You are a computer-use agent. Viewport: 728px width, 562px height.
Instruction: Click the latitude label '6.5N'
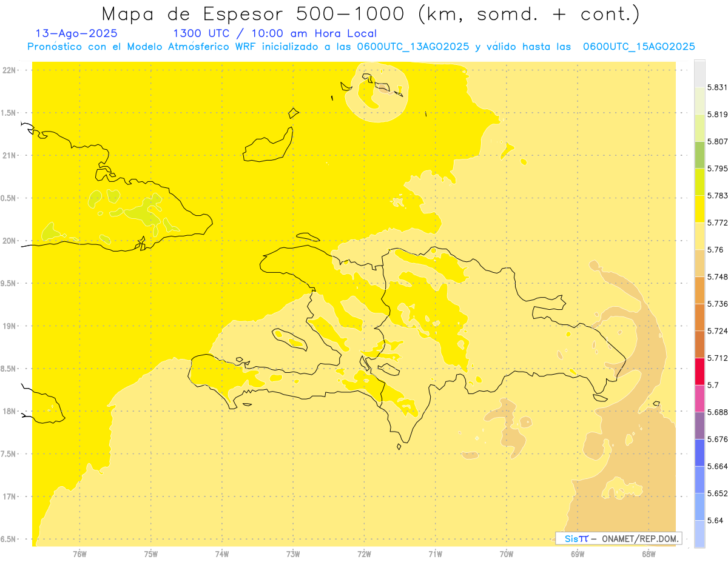pos(9,539)
